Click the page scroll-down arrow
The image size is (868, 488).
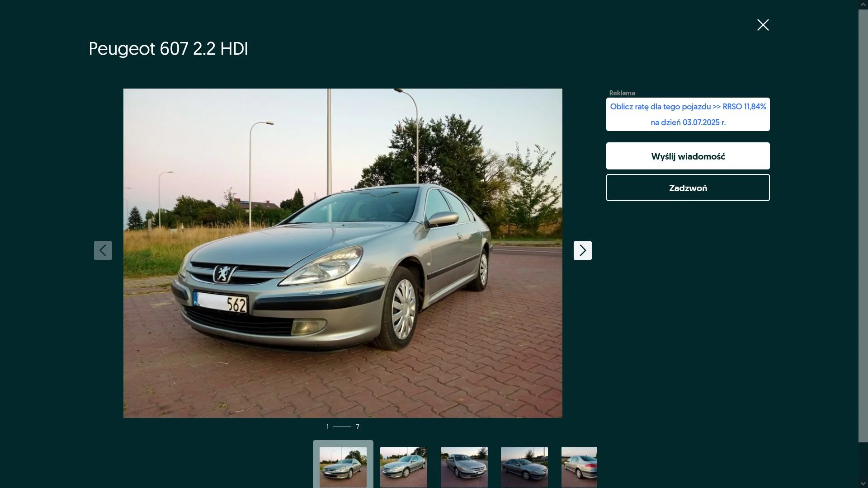tap(863, 483)
